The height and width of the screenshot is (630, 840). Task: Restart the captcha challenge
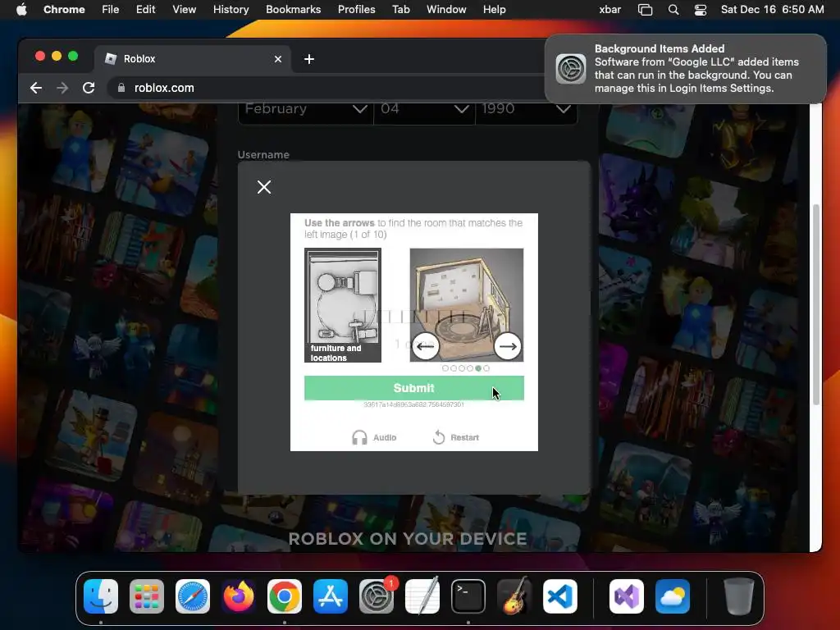coord(456,438)
